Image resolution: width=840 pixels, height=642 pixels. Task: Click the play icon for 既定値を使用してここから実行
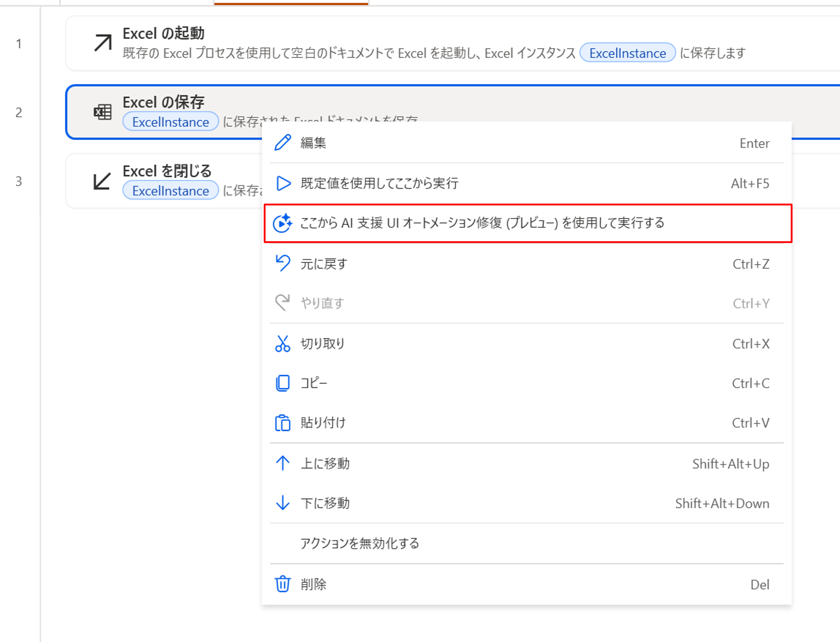(x=283, y=183)
